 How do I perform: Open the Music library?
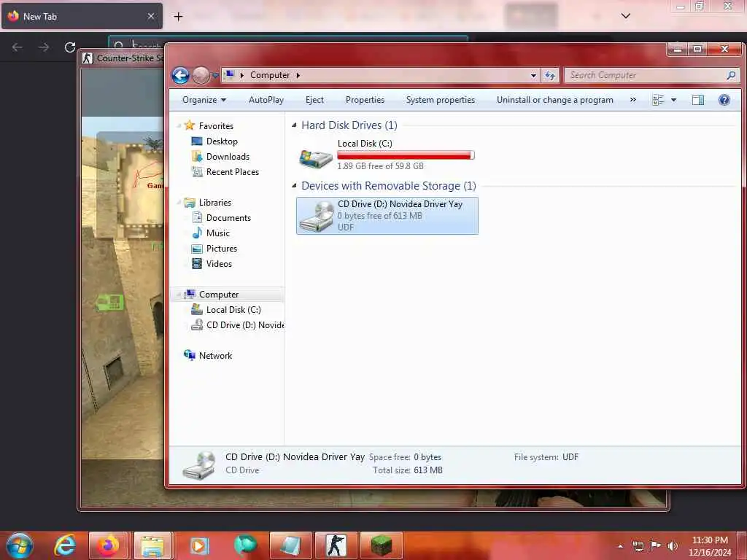click(217, 233)
